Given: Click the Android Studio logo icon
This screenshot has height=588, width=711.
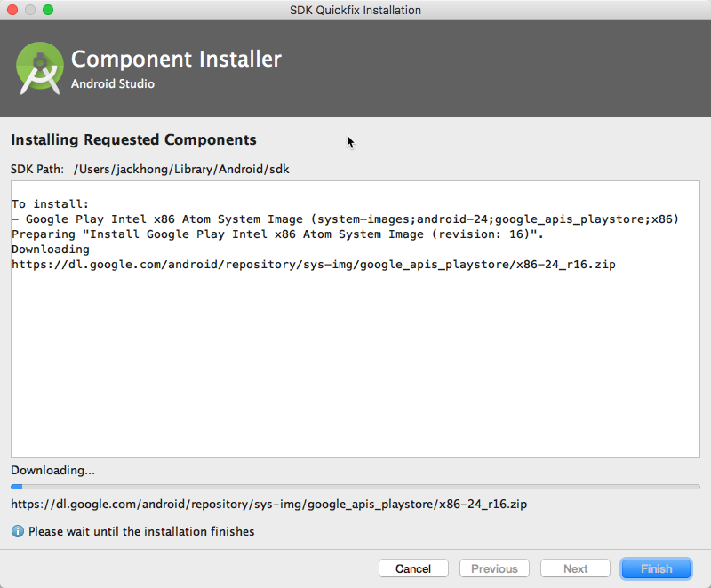Looking at the screenshot, I should click(39, 68).
